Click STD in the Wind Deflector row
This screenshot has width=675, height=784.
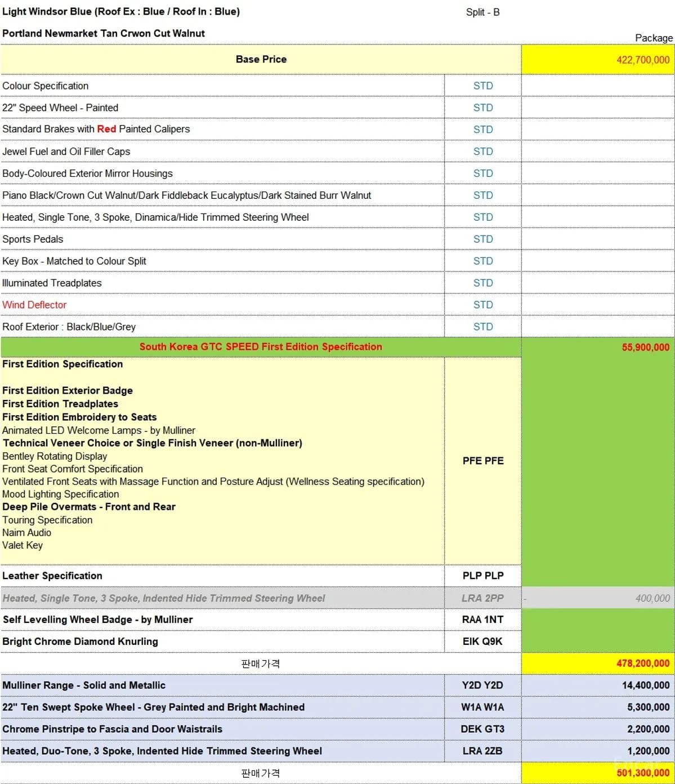click(x=483, y=305)
